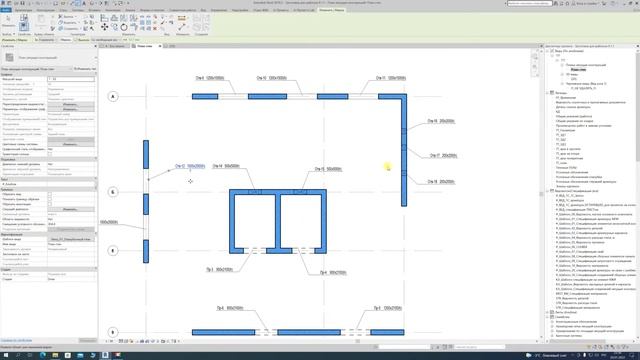Select the Align tool in the Modify panel
The width and height of the screenshot is (640, 360).
pos(104,18)
